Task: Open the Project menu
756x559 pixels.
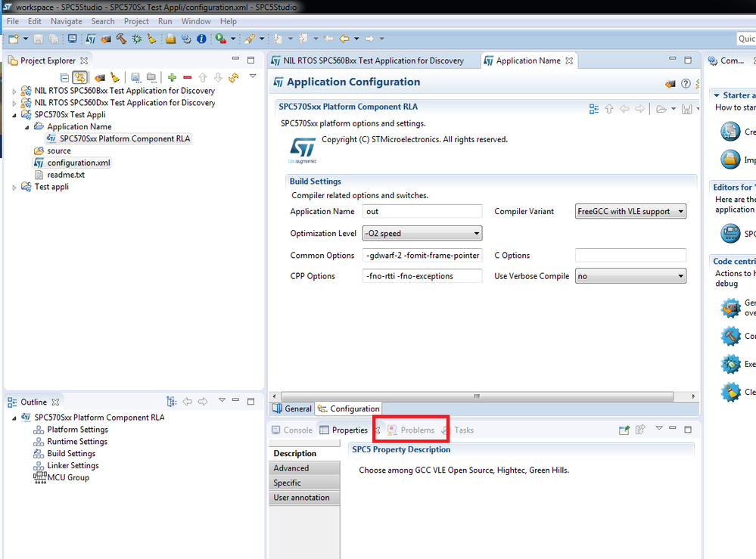Action: point(136,21)
